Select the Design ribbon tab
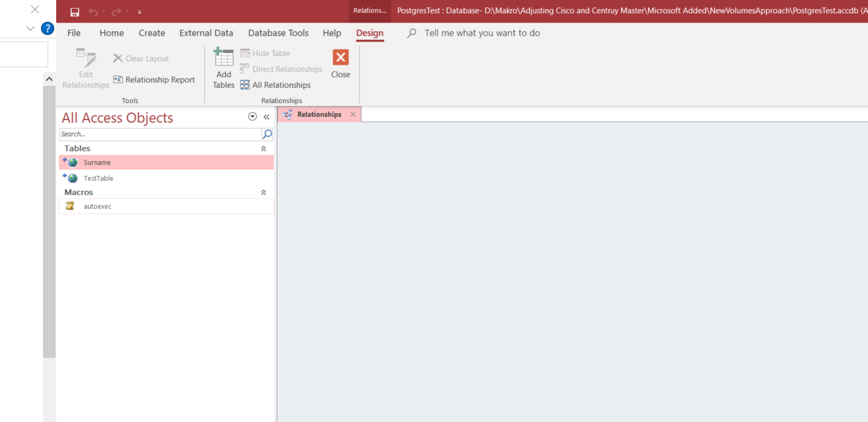The height and width of the screenshot is (422, 868). pos(370,33)
